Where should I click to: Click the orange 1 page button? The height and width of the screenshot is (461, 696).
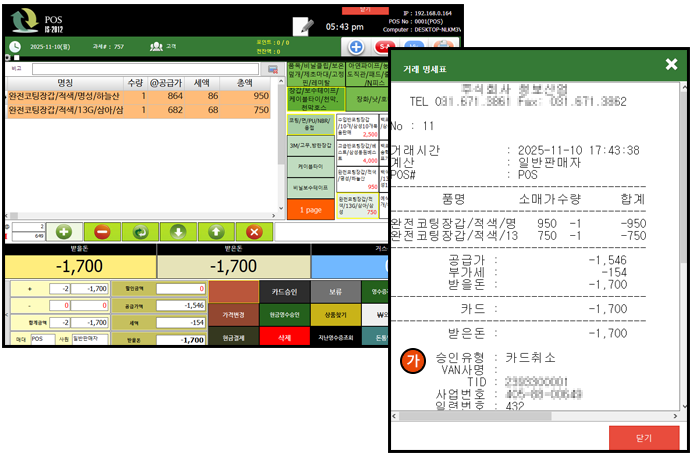pyautogui.click(x=311, y=210)
